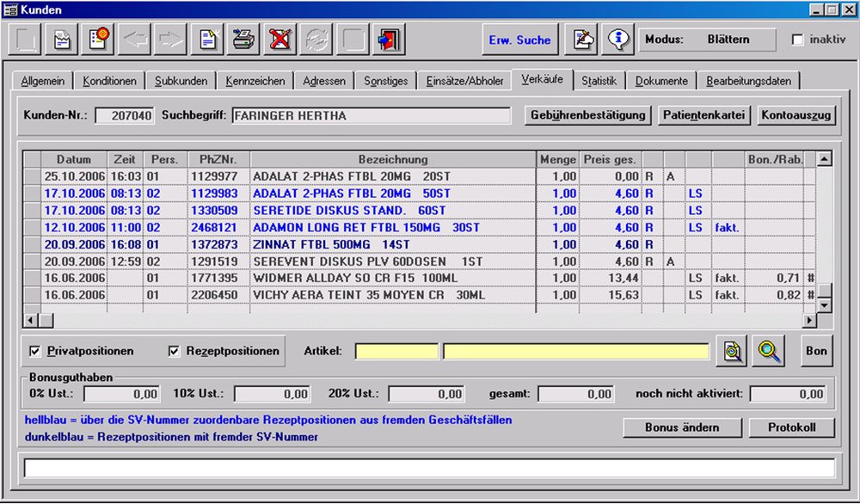Click the red X delete icon
Screen dimensions: 860x504
[x=279, y=40]
